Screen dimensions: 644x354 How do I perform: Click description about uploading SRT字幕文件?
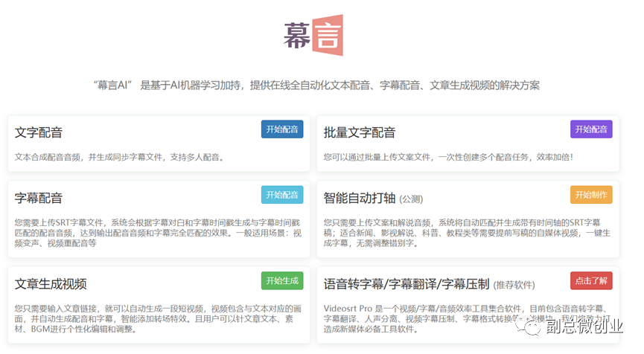click(x=158, y=233)
